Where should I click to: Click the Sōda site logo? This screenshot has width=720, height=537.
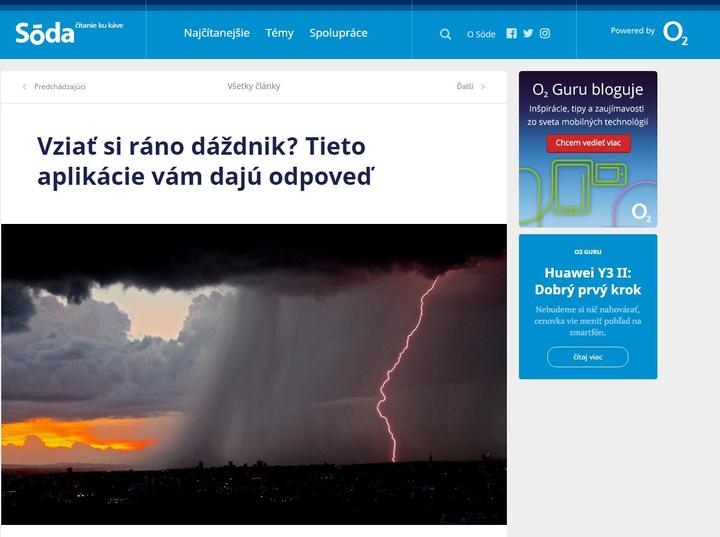tap(45, 33)
